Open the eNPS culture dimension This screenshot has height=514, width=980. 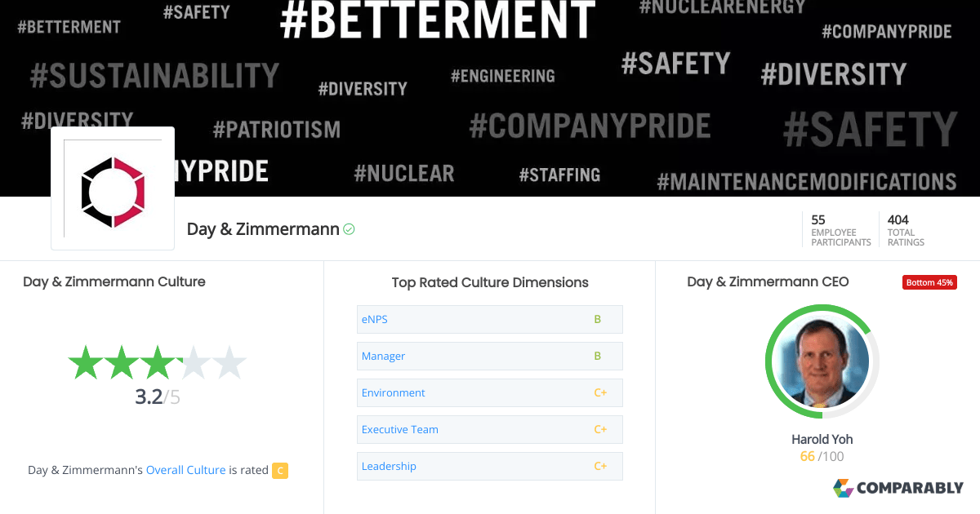pyautogui.click(x=375, y=319)
